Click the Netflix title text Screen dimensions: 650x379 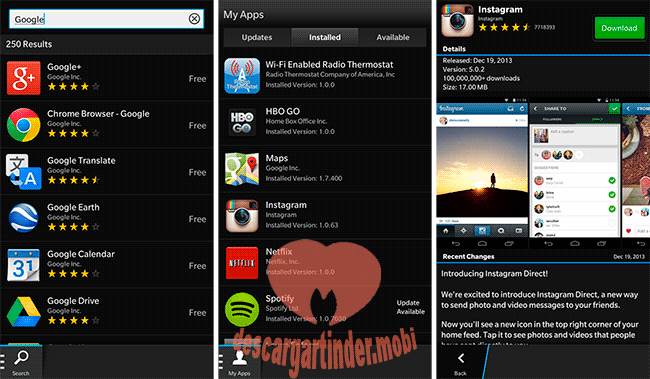click(279, 252)
